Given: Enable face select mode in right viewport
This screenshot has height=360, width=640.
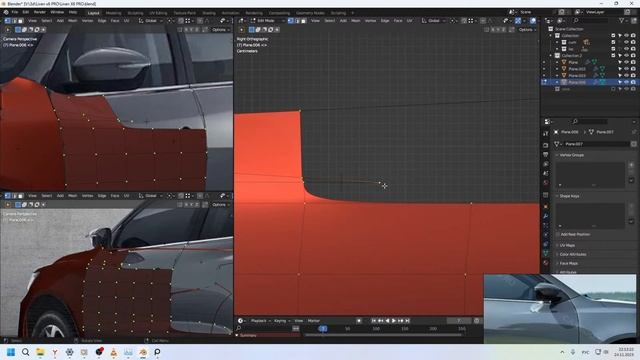Looking at the screenshot, I should 303,20.
